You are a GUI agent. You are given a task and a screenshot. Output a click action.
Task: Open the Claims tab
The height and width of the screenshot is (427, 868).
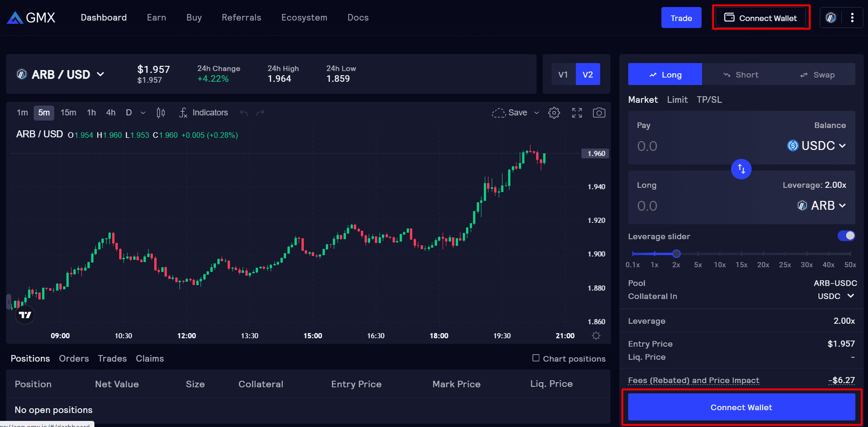150,358
